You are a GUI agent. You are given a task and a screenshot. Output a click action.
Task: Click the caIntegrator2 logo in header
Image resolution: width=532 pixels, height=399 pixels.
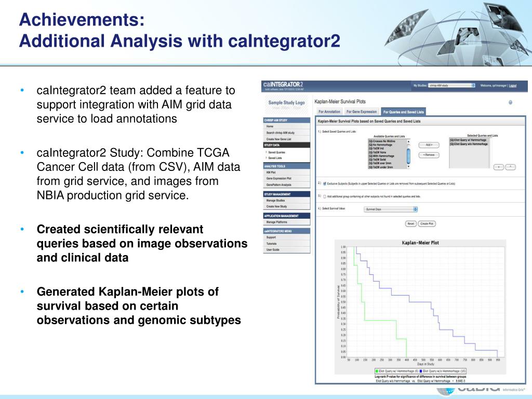click(283, 85)
